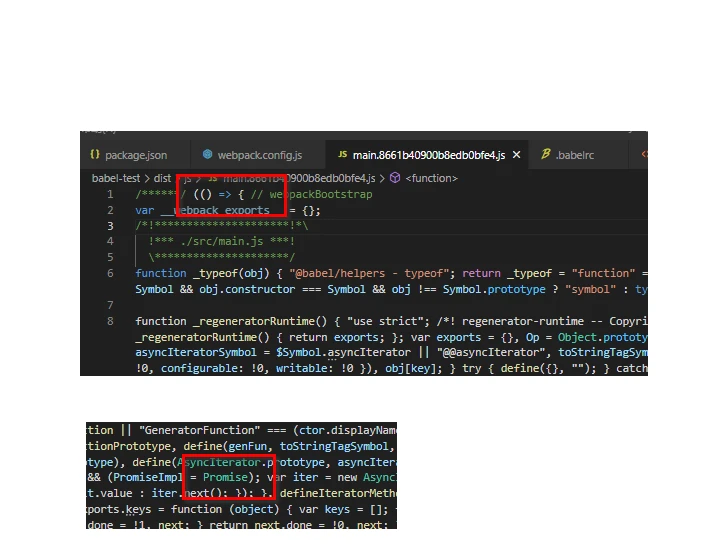
Task: Click the _typeof(obj) function name
Action: click(x=231, y=273)
